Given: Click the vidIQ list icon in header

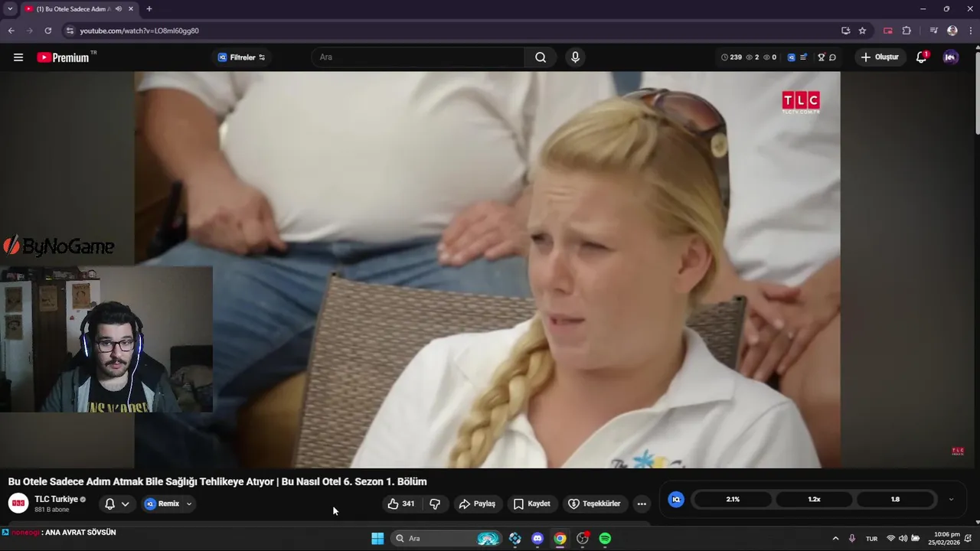Looking at the screenshot, I should coord(803,57).
